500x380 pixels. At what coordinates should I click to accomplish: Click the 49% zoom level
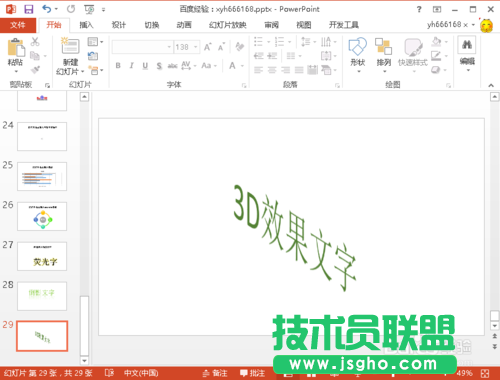tap(464, 373)
